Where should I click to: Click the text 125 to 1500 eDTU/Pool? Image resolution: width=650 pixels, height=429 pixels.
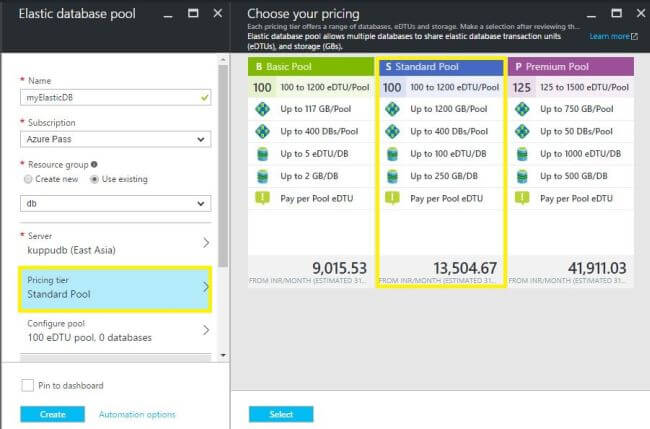585,87
